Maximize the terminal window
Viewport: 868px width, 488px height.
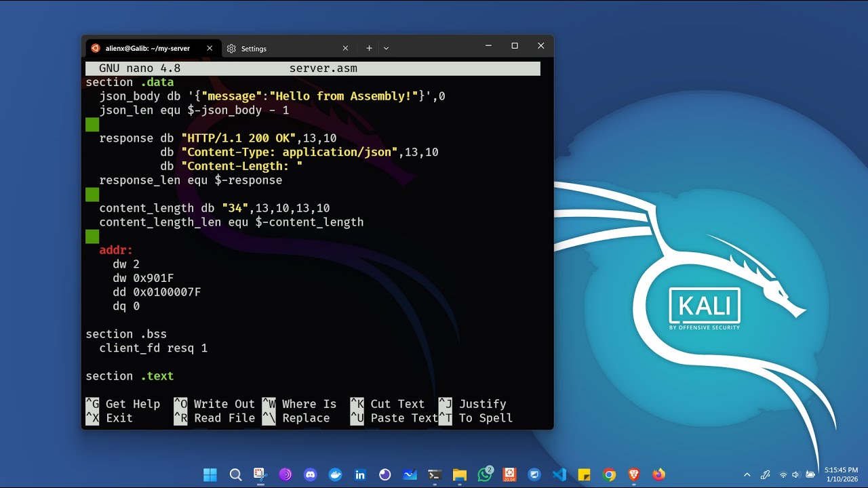pyautogui.click(x=515, y=45)
